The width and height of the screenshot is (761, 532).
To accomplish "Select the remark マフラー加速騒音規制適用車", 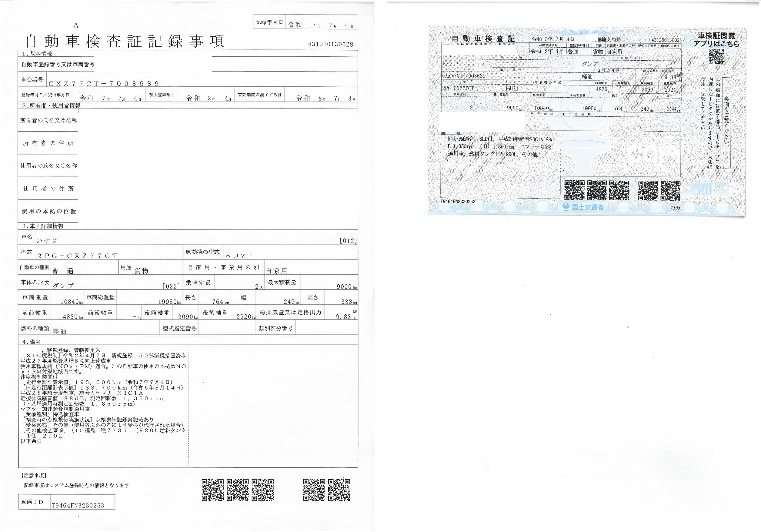I will tap(55, 409).
